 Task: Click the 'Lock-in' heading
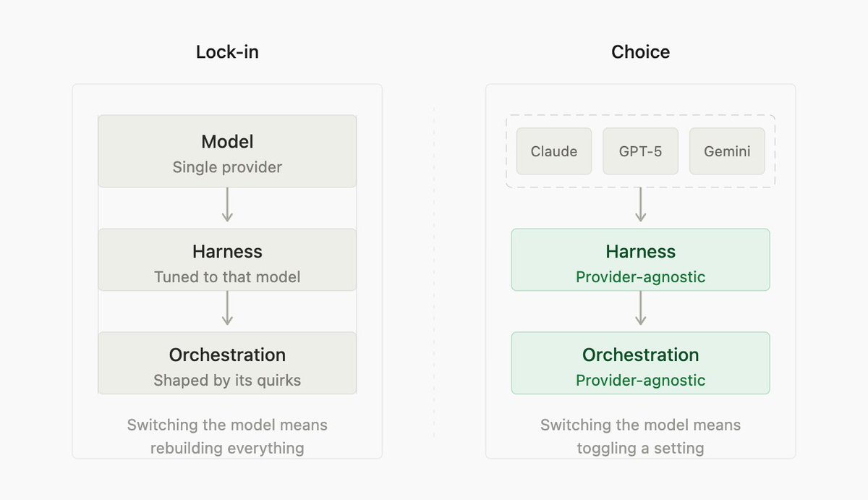click(227, 52)
